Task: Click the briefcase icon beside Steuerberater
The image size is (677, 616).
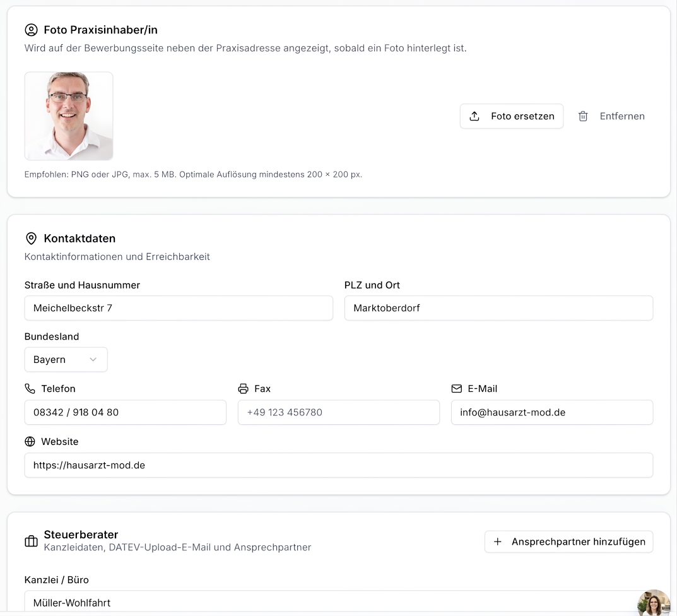Action: [31, 542]
